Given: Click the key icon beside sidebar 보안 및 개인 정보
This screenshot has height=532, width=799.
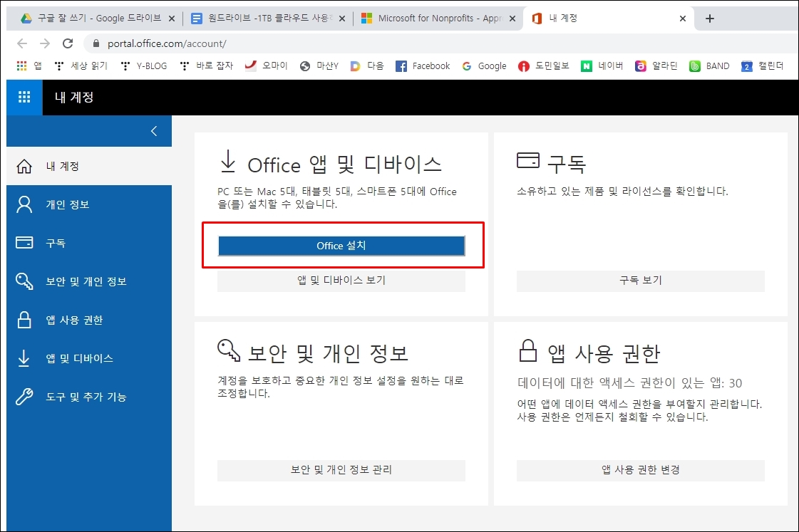Looking at the screenshot, I should point(24,281).
